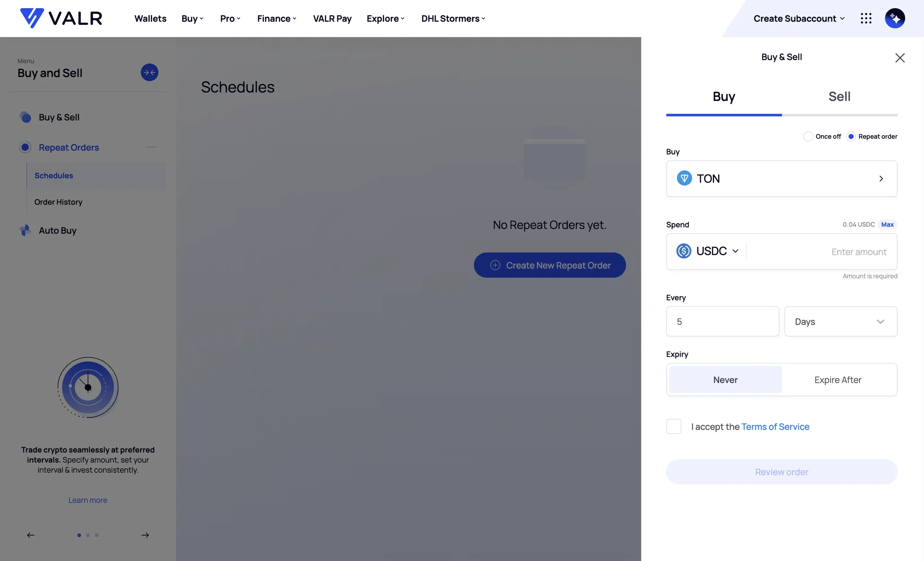Image resolution: width=924 pixels, height=561 pixels.
Task: Open the Explore dropdown menu
Action: [385, 18]
